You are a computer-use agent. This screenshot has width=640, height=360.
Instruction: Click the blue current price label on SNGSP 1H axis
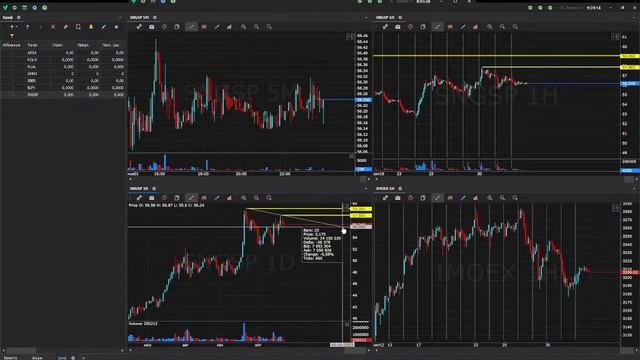[x=629, y=84]
